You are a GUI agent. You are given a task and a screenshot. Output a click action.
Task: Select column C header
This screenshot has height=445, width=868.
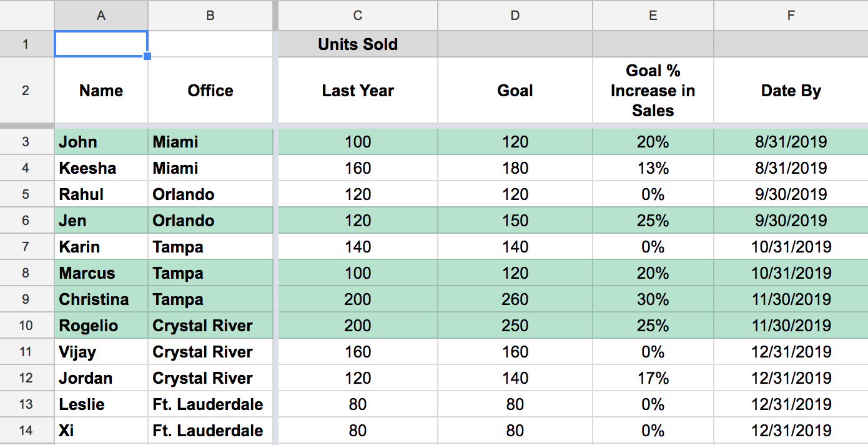(357, 16)
